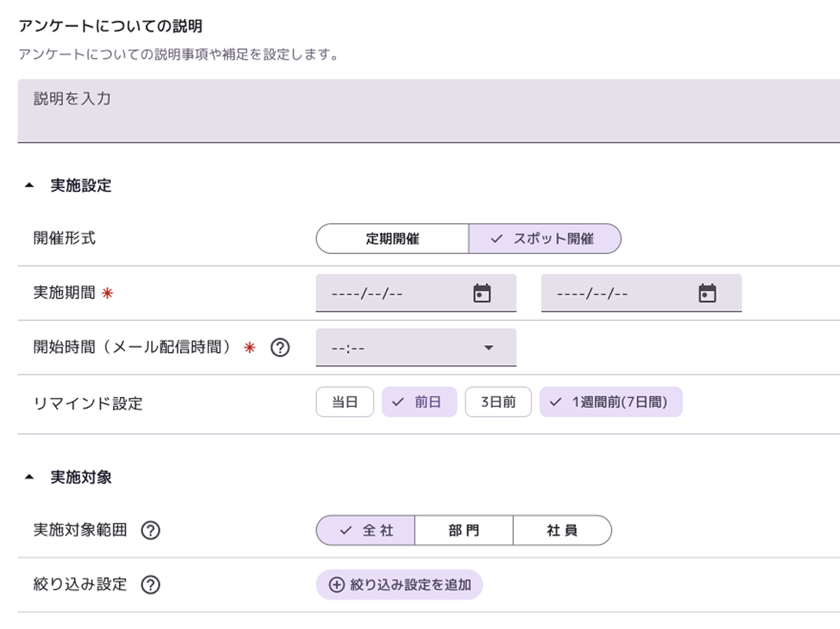Click the 実施期間 label
Viewport: 840px width, 629px height.
pos(64,292)
